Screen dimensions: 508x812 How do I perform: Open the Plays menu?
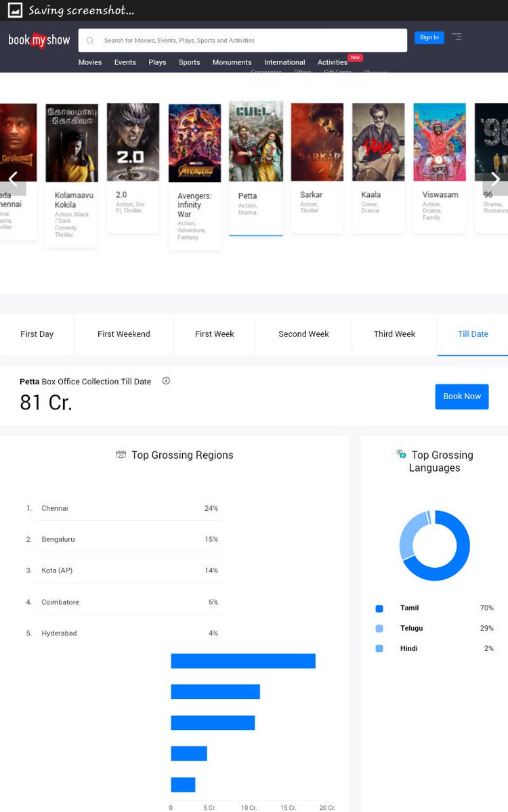157,62
